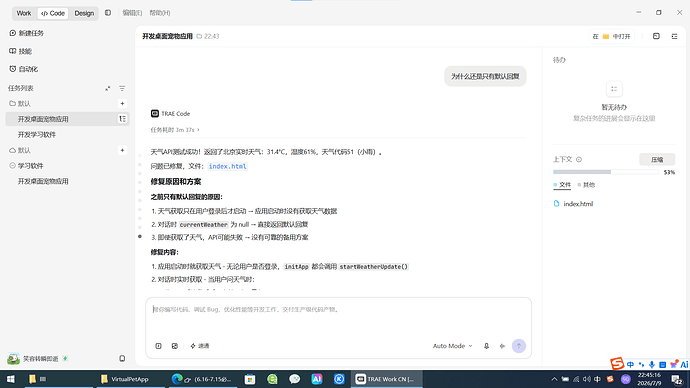
Task: Click the list icon on the selected task row
Action: (x=122, y=119)
